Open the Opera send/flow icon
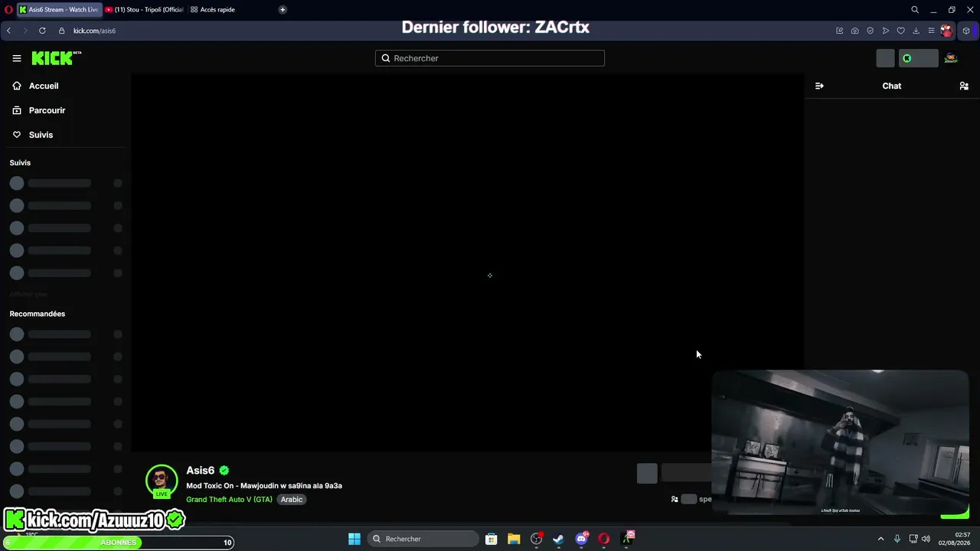Screen dimensions: 980x551 [x=886, y=31]
